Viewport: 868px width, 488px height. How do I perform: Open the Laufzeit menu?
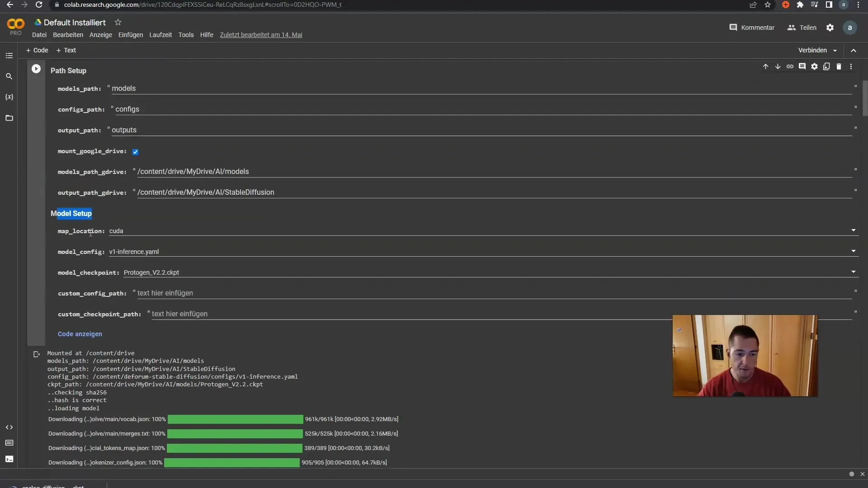point(160,35)
